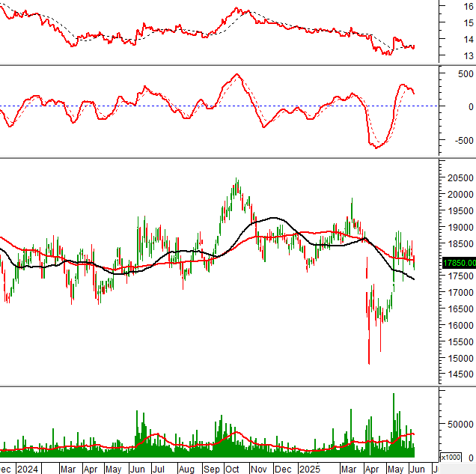Viewport: 476px width, 474px height.
Task: Select the Mar label after 2024
Action: tap(68, 470)
